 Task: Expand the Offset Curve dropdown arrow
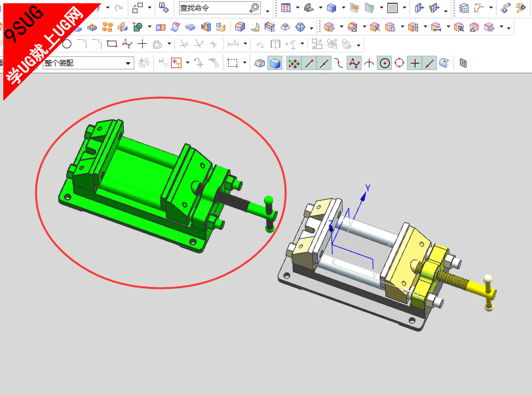pos(169,44)
